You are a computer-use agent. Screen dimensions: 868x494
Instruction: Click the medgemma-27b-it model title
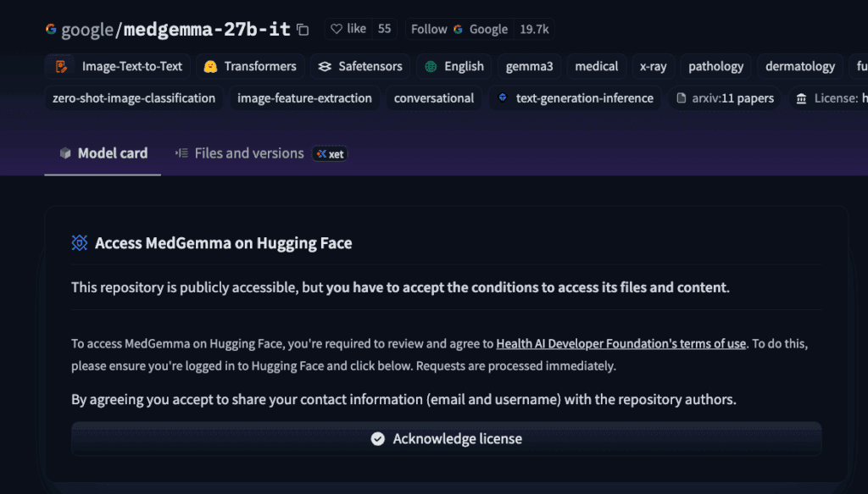pyautogui.click(x=207, y=30)
